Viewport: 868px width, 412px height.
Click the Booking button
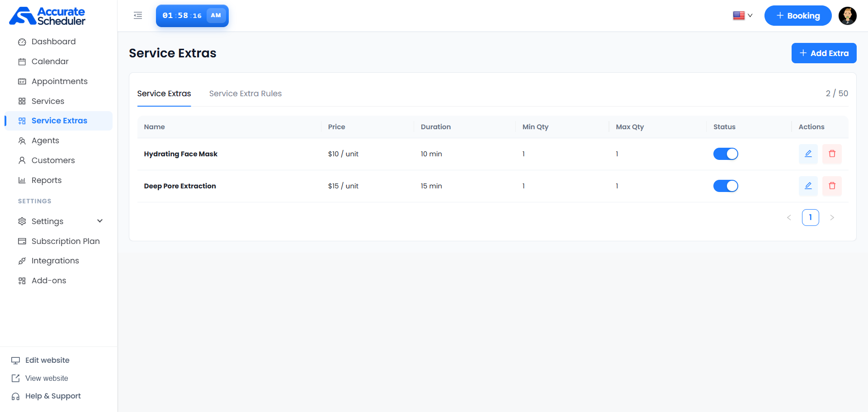pos(798,16)
